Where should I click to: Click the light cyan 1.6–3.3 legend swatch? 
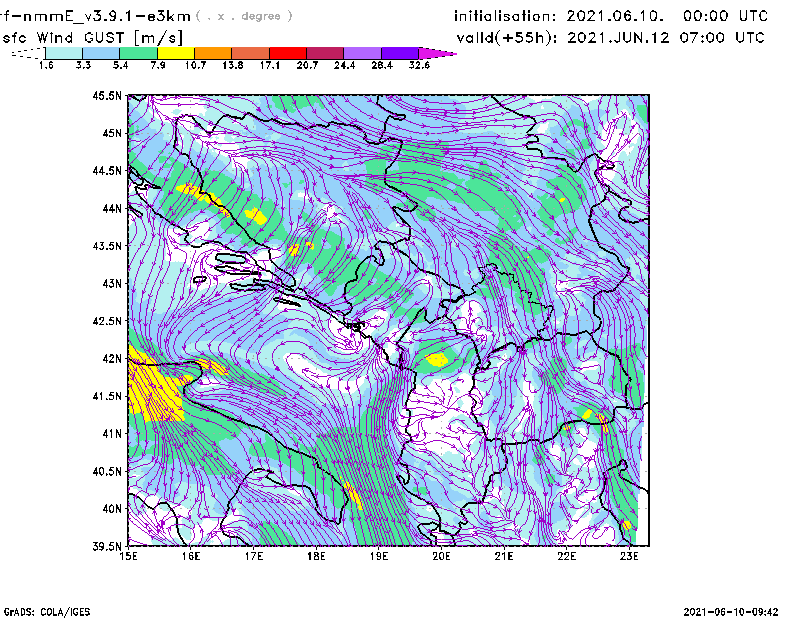point(64,53)
